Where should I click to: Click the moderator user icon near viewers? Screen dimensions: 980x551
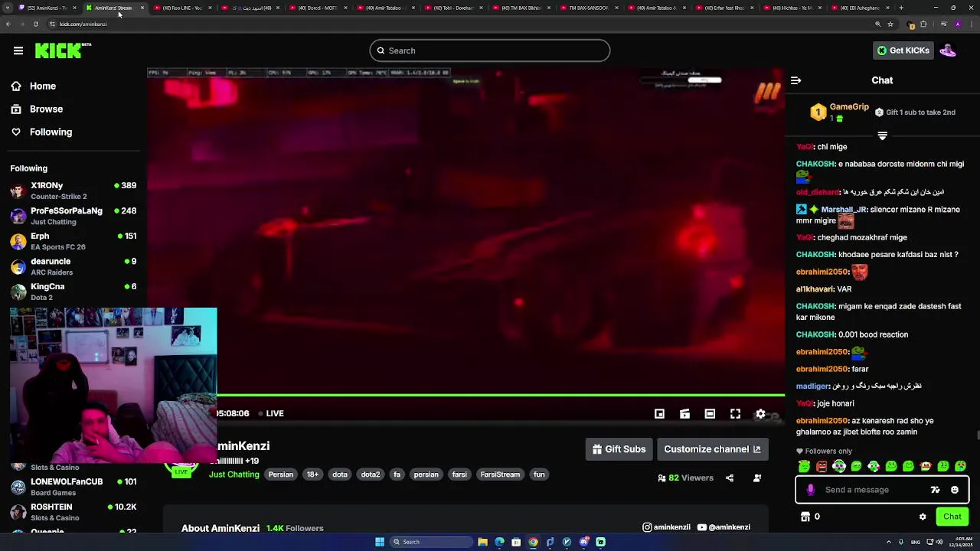pos(757,478)
